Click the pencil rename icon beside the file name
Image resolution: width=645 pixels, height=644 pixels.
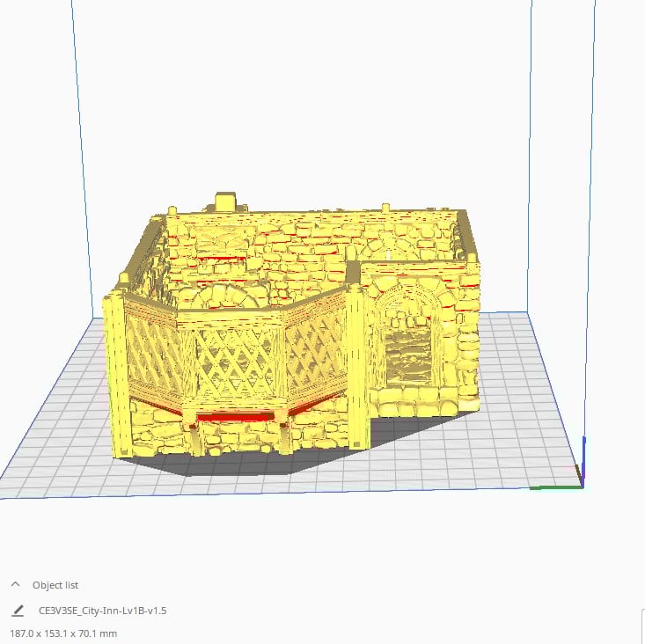[18, 611]
